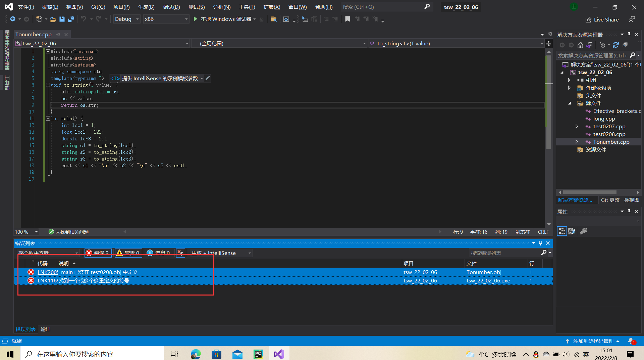Open the global scope (全局范围) dropdown
Viewport: 644px width, 360px height.
tap(279, 44)
